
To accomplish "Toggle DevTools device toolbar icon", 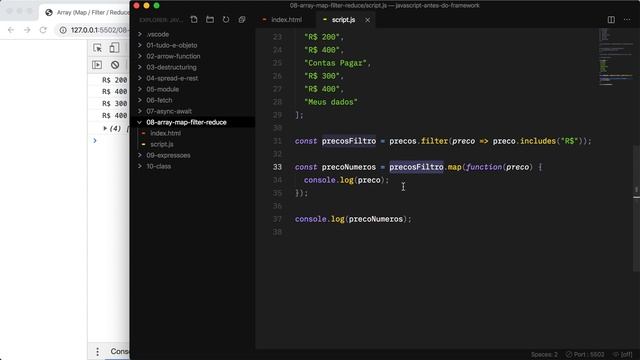I will tap(114, 48).
